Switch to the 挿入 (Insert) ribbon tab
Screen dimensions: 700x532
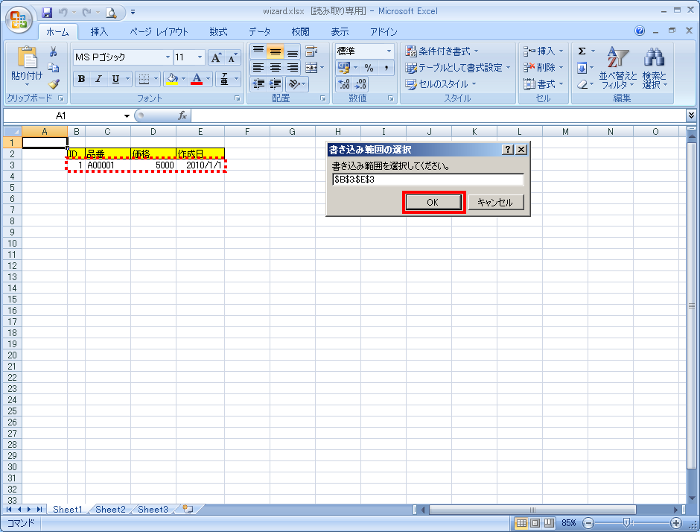click(99, 32)
